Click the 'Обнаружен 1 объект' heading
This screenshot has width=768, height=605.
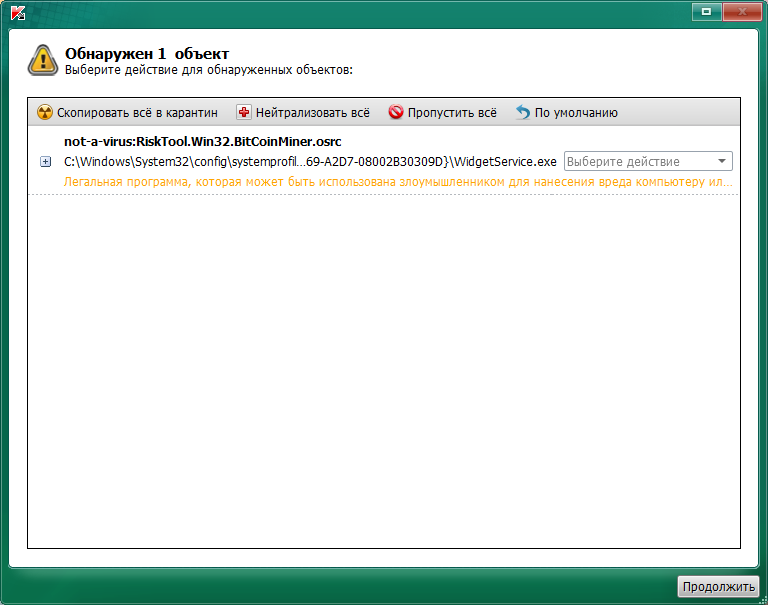147,53
